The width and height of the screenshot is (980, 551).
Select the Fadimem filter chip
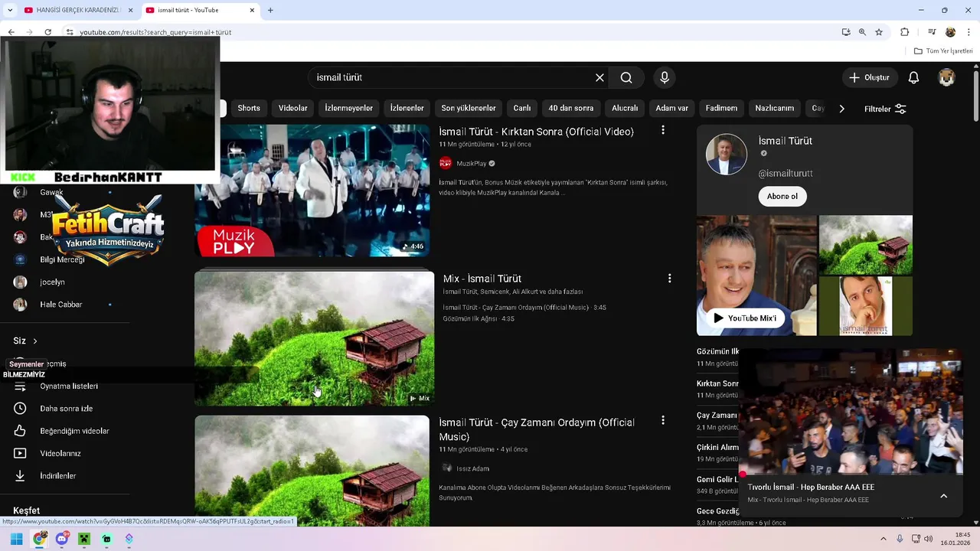click(x=721, y=108)
